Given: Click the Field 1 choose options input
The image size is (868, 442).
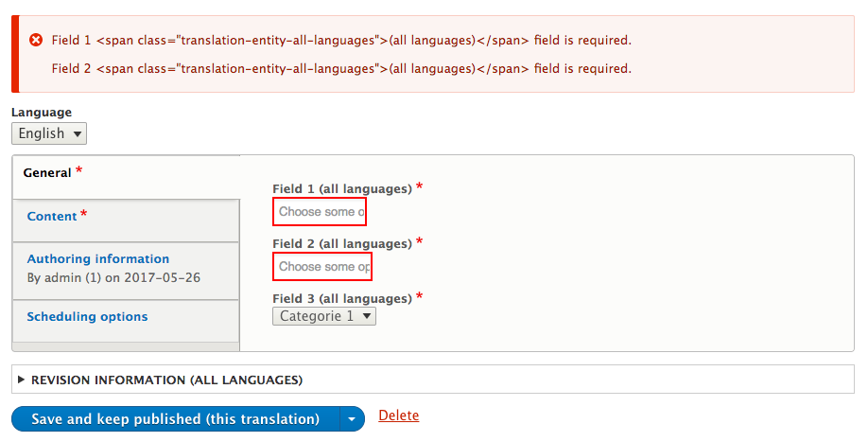Looking at the screenshot, I should click(x=320, y=212).
